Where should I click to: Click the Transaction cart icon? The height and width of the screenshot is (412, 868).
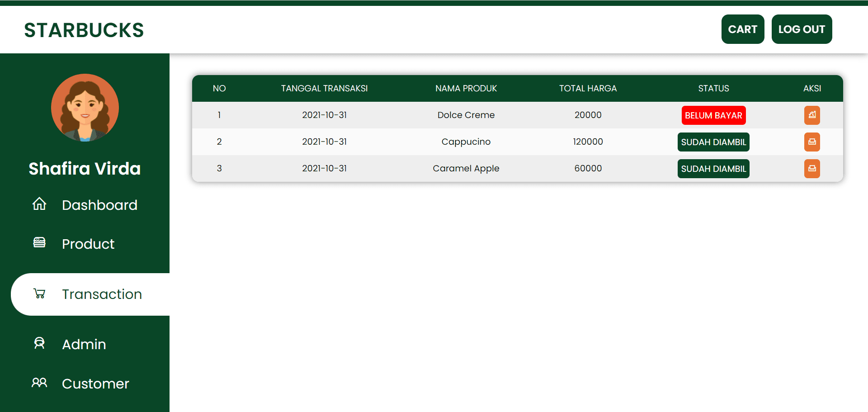coord(39,294)
